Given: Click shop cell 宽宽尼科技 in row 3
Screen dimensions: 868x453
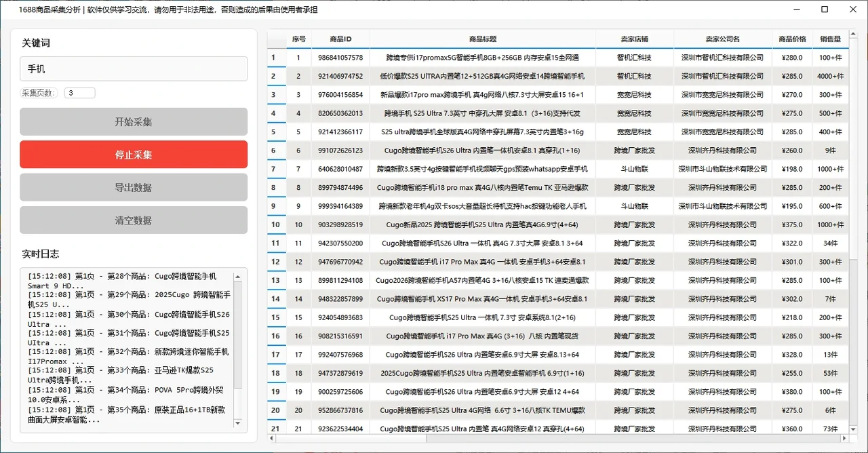Looking at the screenshot, I should [635, 95].
